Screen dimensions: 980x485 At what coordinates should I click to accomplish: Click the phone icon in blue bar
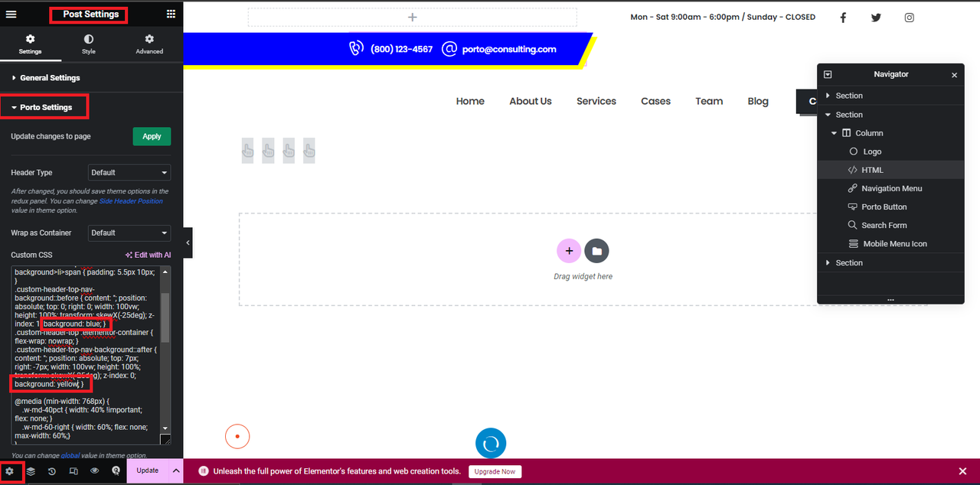coord(356,48)
